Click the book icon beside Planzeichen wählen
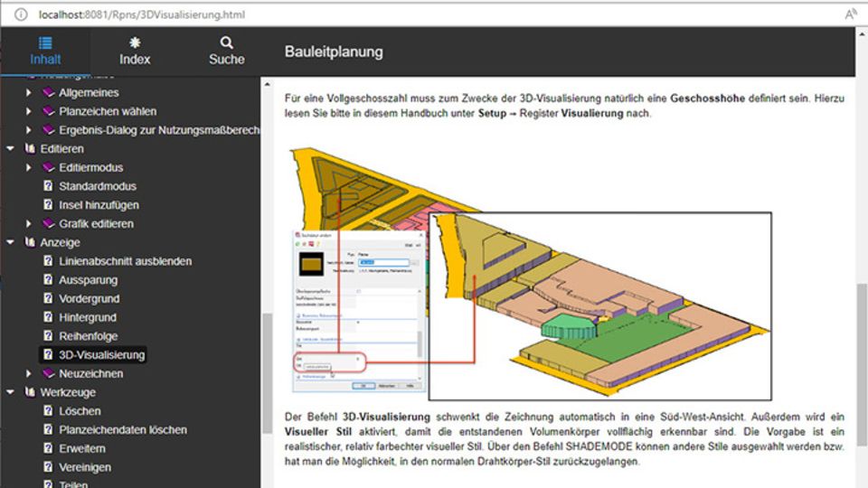 pyautogui.click(x=49, y=111)
